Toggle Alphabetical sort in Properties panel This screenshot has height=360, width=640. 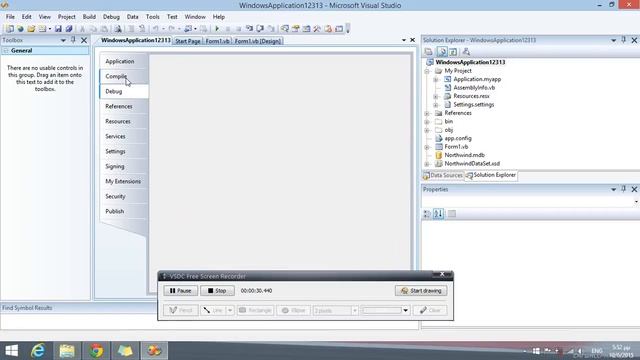[438, 213]
